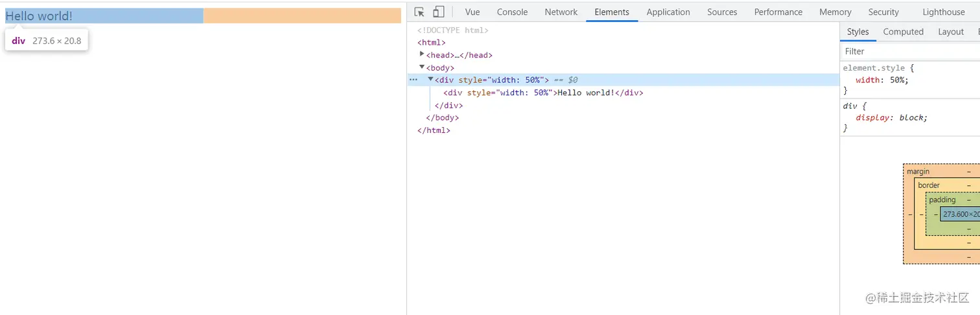Open the Performance tab
Image resolution: width=980 pixels, height=315 pixels.
click(778, 12)
